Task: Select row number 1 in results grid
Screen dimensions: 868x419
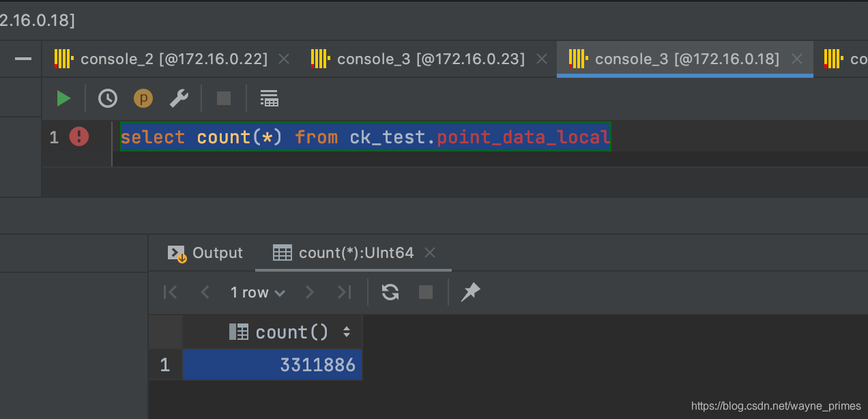Action: [164, 365]
